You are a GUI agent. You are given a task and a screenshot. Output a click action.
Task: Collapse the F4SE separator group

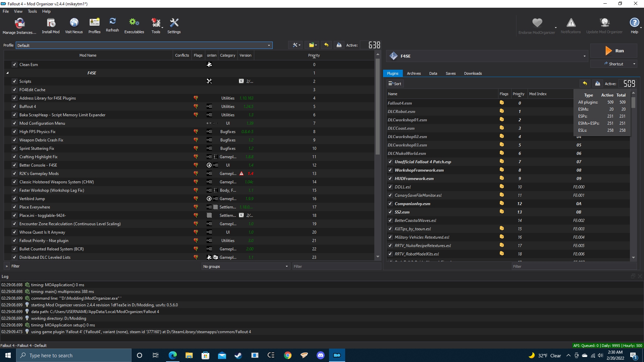pos(7,73)
